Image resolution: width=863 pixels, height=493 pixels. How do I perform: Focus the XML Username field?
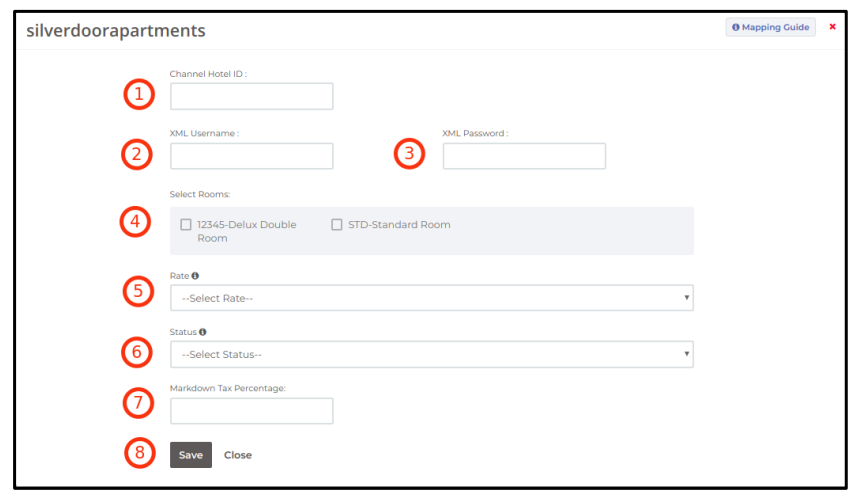pos(252,156)
